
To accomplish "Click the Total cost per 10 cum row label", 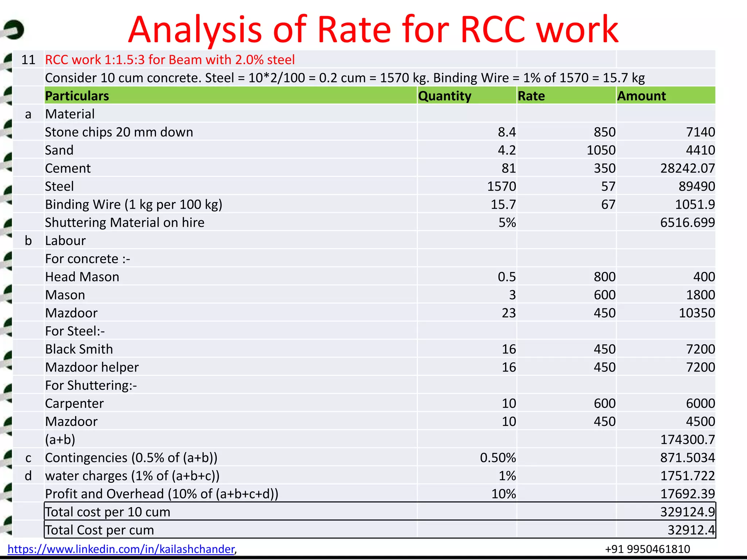I will [x=108, y=512].
